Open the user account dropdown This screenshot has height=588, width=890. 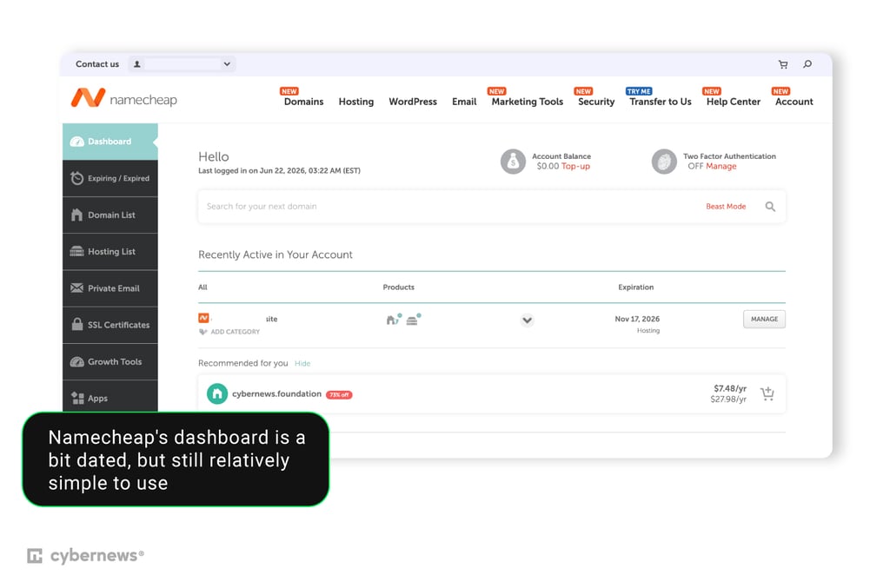pyautogui.click(x=182, y=64)
